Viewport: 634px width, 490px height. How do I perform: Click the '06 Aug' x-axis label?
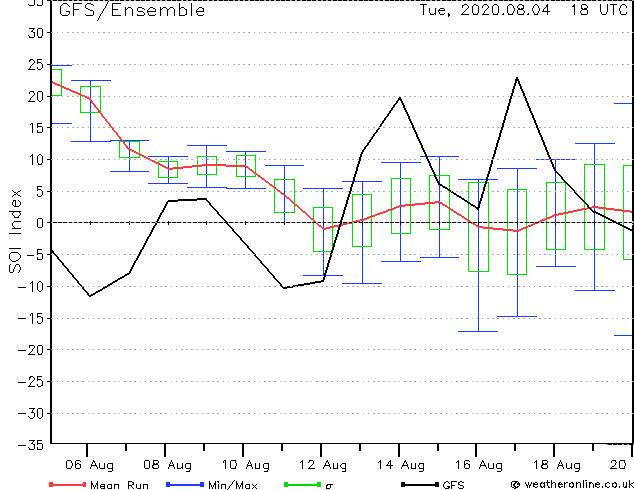click(89, 465)
